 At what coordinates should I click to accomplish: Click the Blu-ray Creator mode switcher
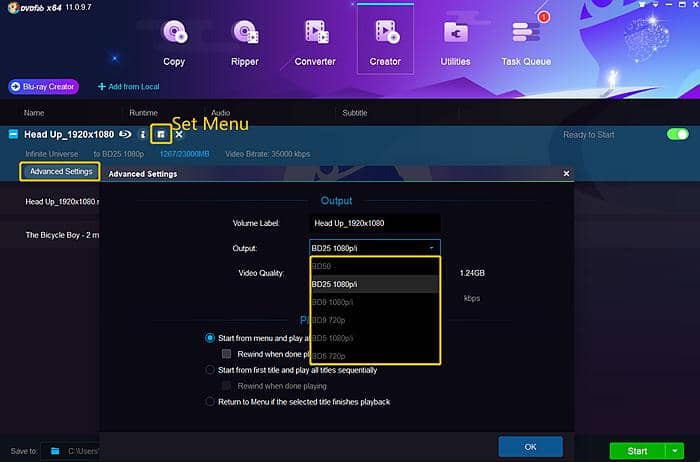[43, 87]
